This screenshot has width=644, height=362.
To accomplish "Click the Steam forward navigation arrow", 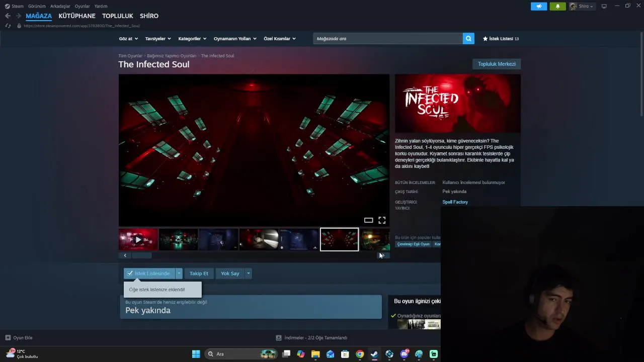I will [x=19, y=16].
